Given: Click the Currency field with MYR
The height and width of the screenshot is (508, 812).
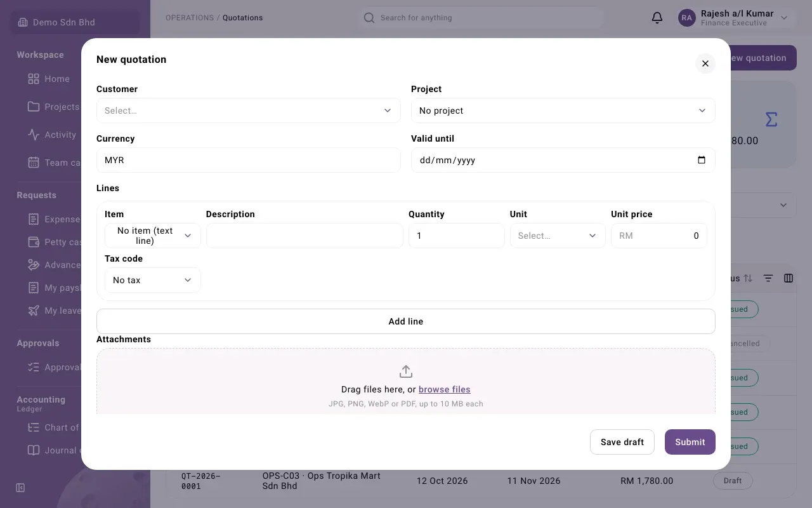Looking at the screenshot, I should (249, 160).
